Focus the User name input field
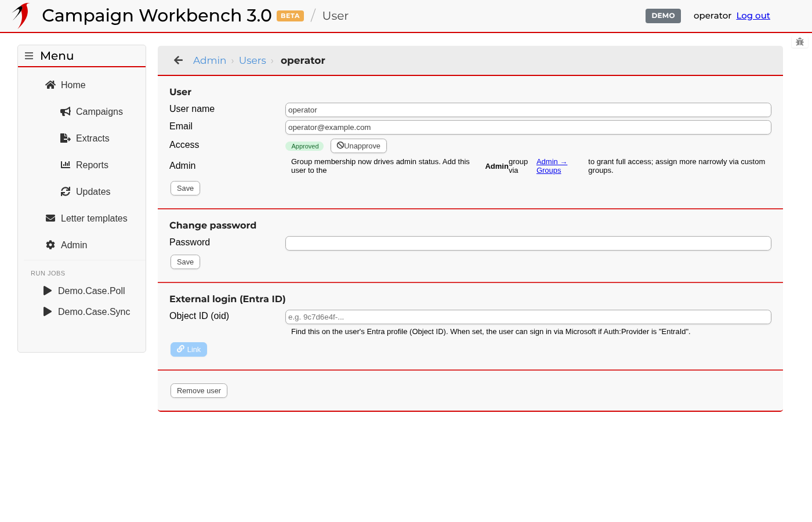This screenshot has height=522, width=812. [528, 110]
